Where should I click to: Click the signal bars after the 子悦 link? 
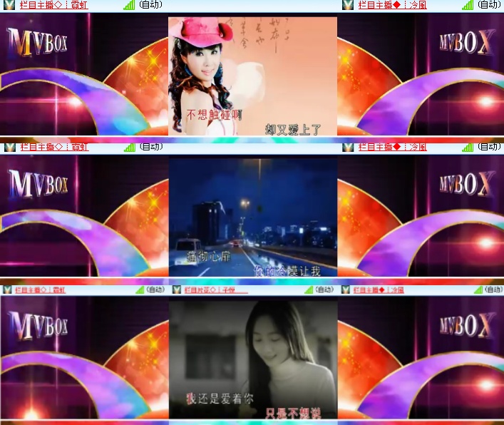(309, 290)
